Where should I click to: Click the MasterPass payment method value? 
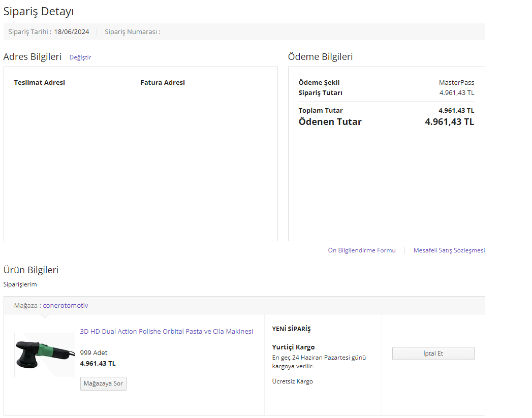click(x=456, y=82)
